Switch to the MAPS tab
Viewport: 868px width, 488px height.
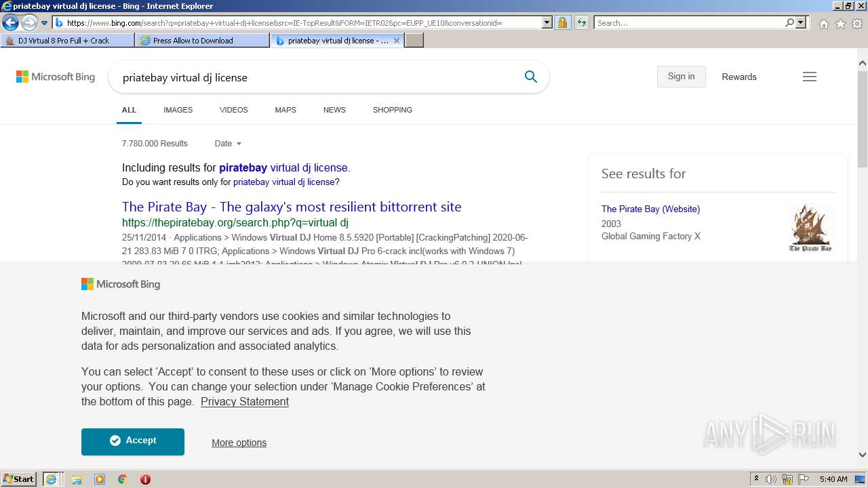pos(285,110)
